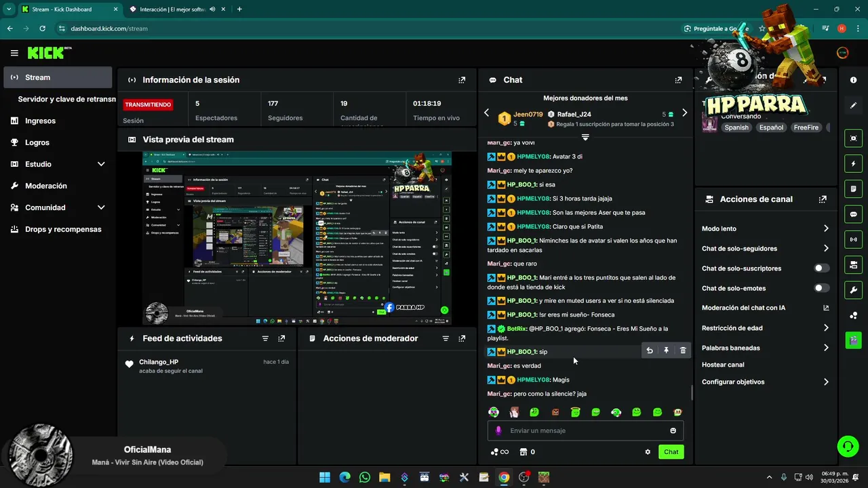
Task: Select Stream in the left sidebar
Action: tap(58, 77)
